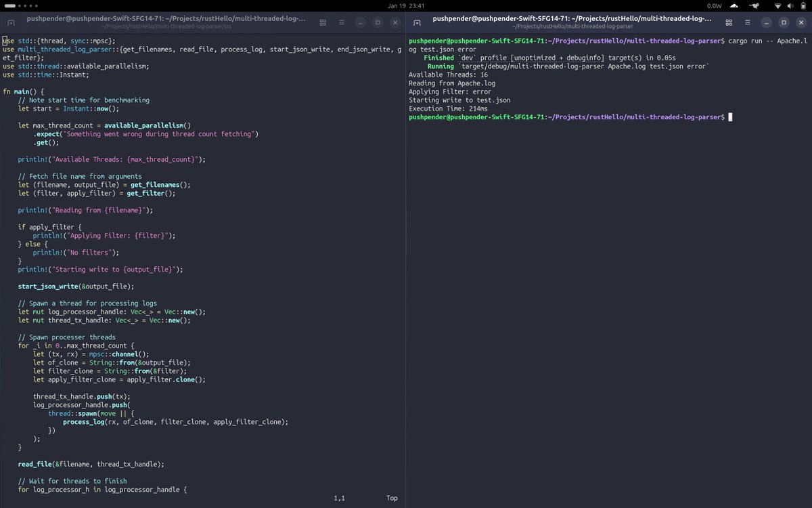
Task: Click the 'let of_clone' line
Action: (x=112, y=362)
